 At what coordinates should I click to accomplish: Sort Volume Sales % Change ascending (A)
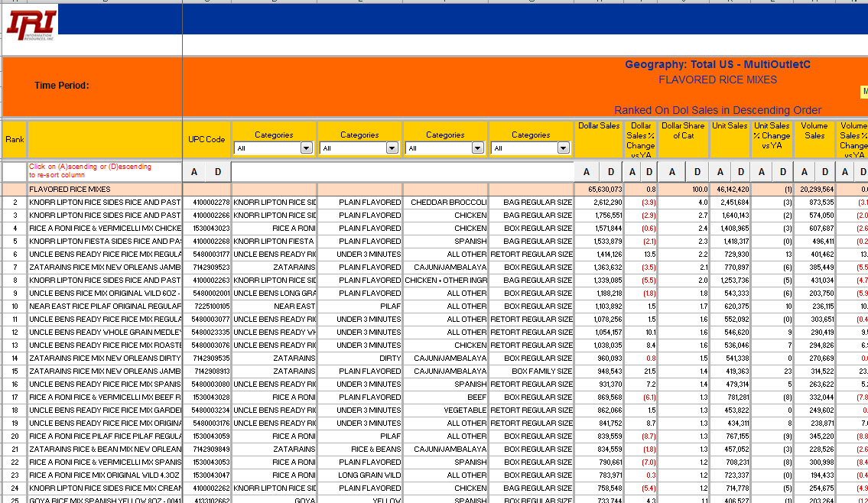point(845,172)
